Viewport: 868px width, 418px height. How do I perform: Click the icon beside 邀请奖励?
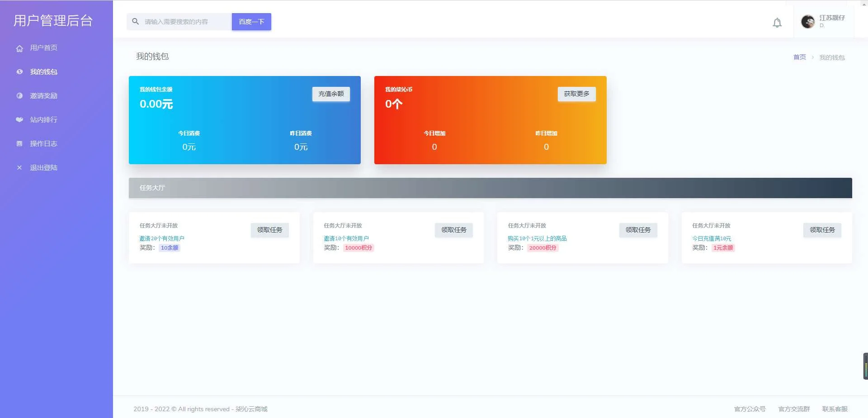19,96
